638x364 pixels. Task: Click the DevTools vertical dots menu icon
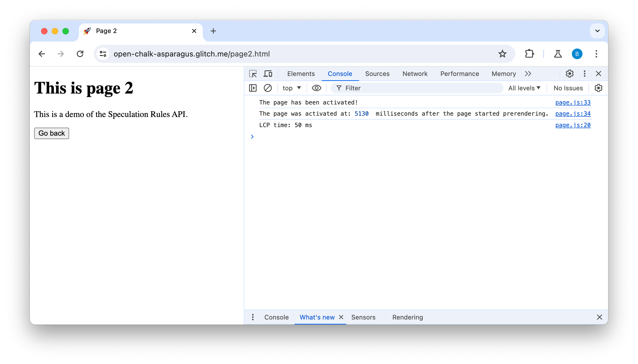tap(585, 74)
